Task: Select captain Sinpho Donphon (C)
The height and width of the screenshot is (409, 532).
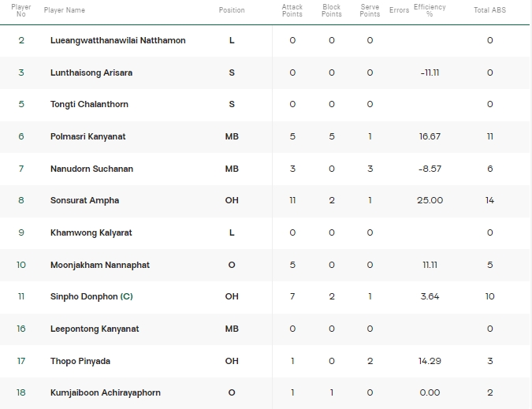Action: pos(91,296)
